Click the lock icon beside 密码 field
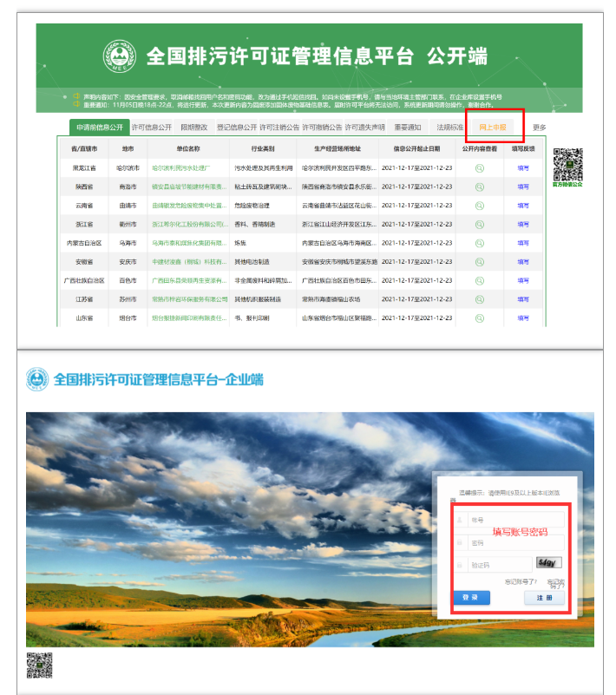 (460, 542)
